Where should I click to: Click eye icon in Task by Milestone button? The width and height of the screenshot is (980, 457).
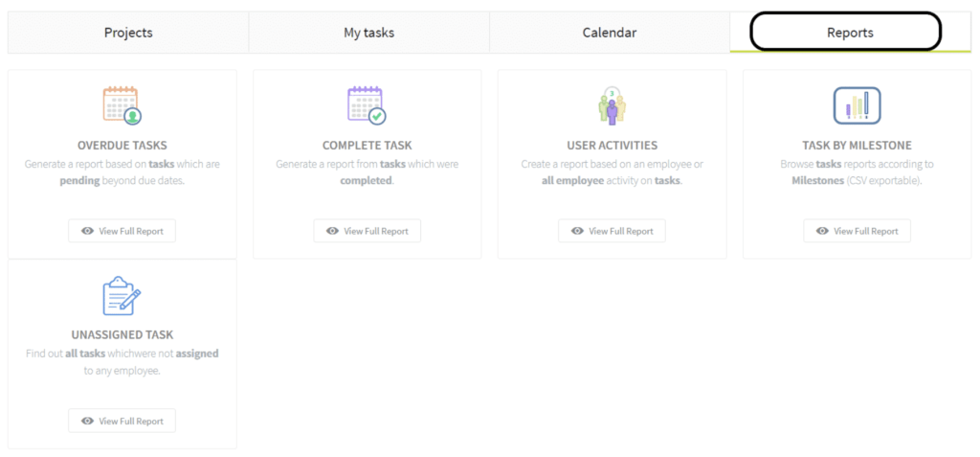tap(822, 231)
